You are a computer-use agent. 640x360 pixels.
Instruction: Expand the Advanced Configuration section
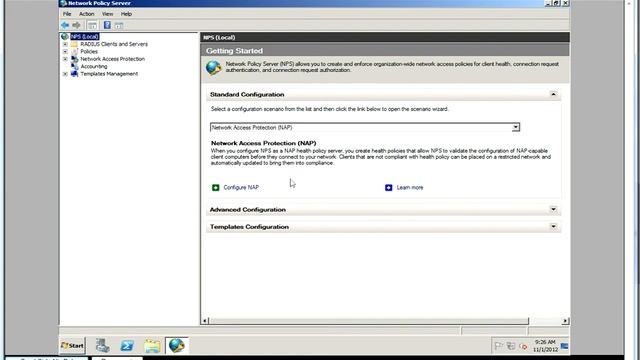point(553,209)
